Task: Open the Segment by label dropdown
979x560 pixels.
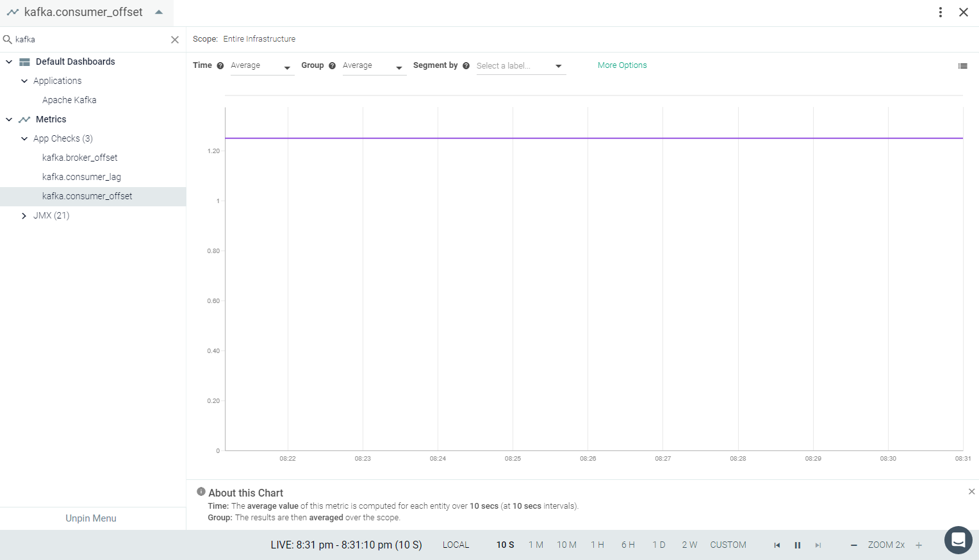Action: coord(521,66)
